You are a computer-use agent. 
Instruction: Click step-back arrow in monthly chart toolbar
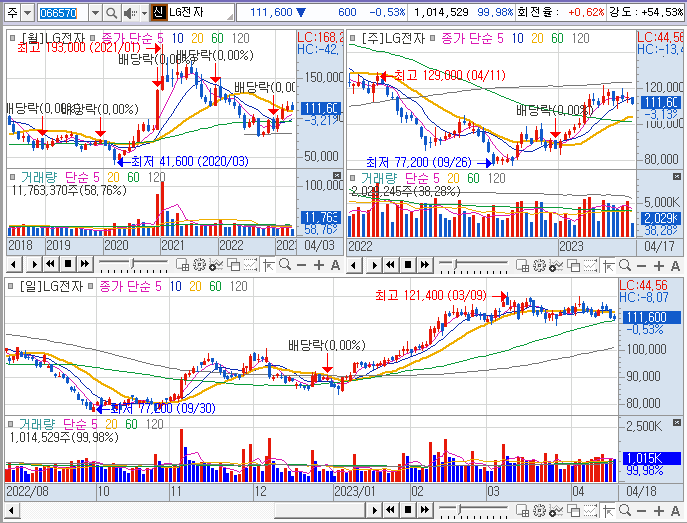coord(14,264)
